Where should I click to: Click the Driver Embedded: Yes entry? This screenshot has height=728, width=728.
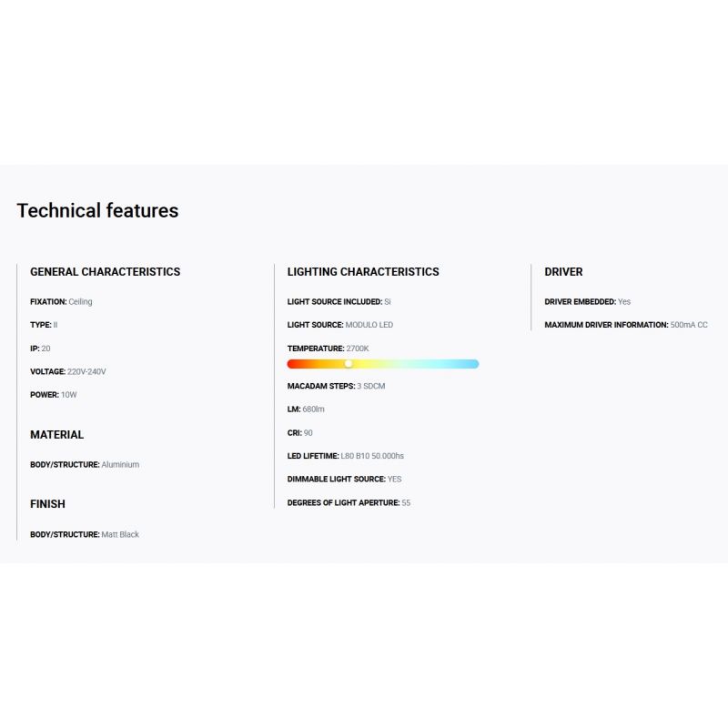click(x=587, y=302)
